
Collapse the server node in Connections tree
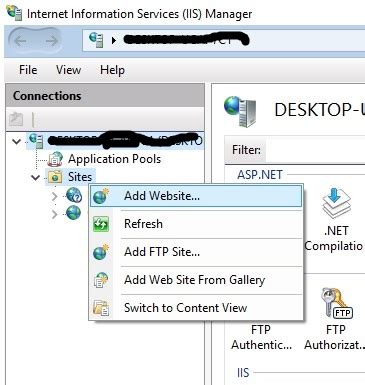(x=16, y=142)
